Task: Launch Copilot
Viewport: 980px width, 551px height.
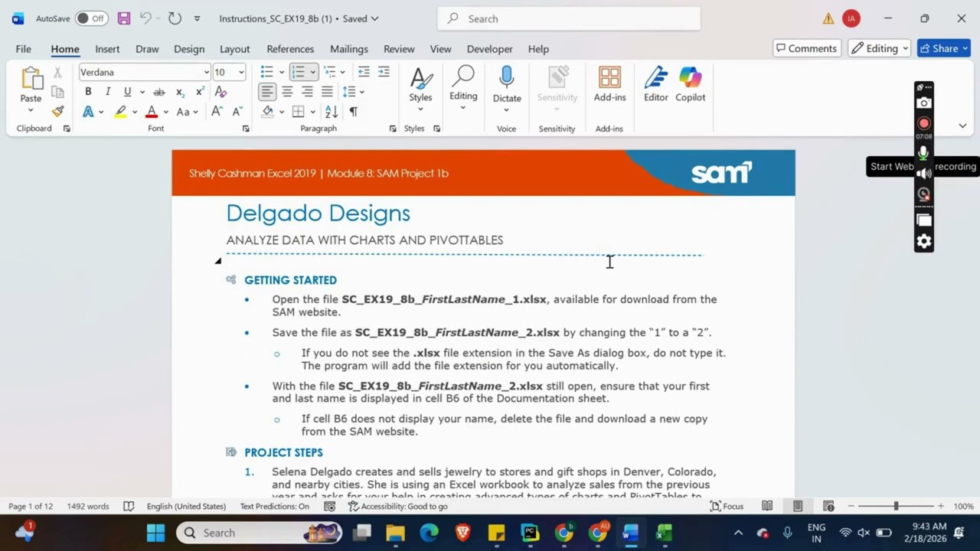Action: (690, 84)
